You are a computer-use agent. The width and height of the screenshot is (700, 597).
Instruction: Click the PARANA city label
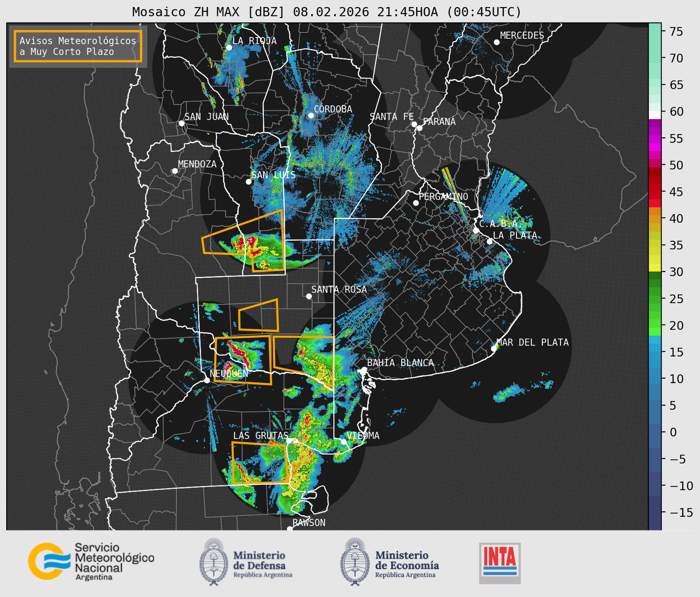coord(439,122)
